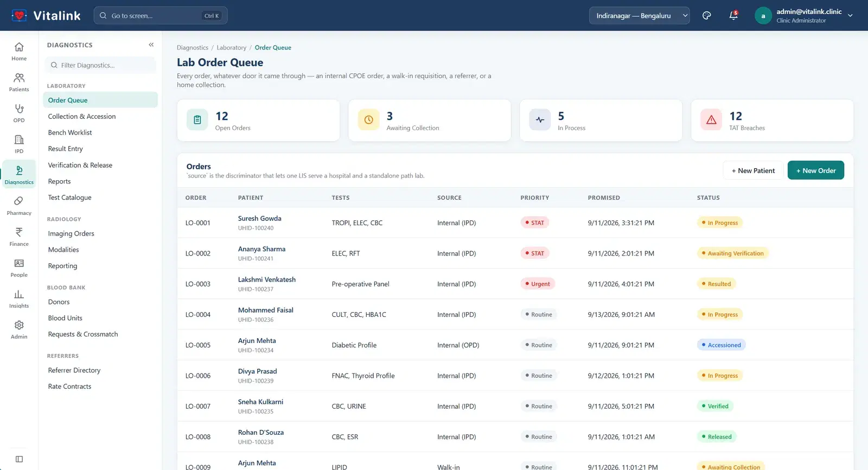Click order number LO-0001
The height and width of the screenshot is (470, 868).
198,223
